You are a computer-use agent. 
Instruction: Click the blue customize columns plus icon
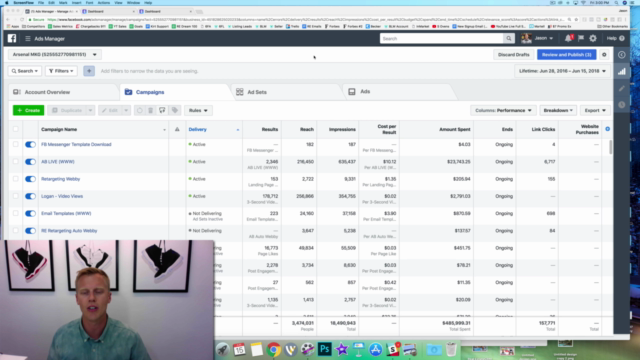click(x=608, y=129)
